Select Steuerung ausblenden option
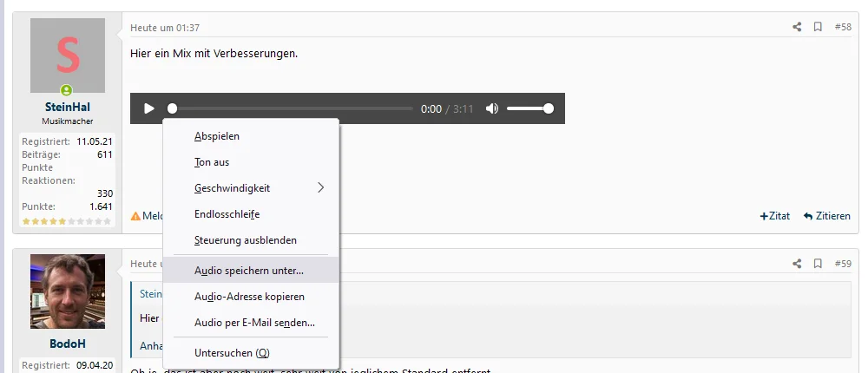The height and width of the screenshot is (373, 868). tap(251, 240)
